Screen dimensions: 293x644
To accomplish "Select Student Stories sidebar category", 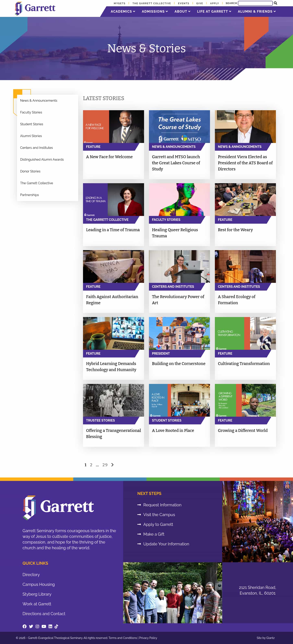I will [32, 124].
